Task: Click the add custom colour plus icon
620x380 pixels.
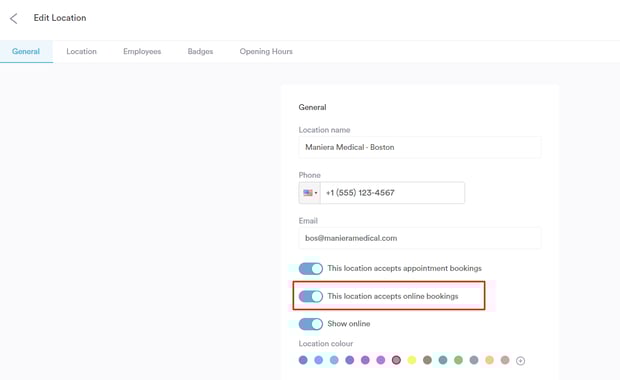Action: click(520, 361)
